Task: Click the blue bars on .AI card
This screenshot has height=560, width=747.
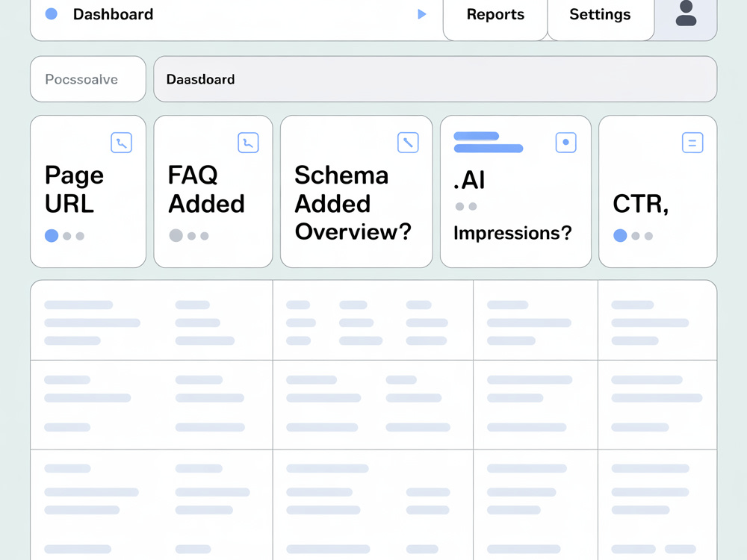Action: click(x=489, y=143)
